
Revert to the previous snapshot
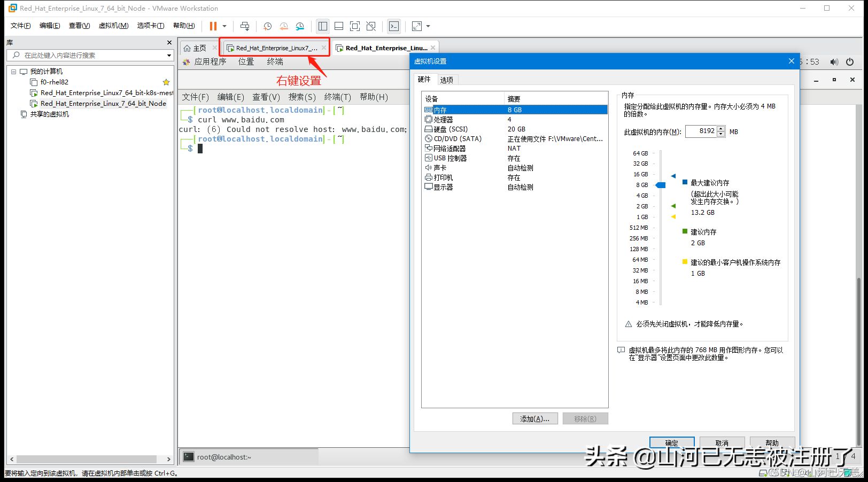pos(284,26)
